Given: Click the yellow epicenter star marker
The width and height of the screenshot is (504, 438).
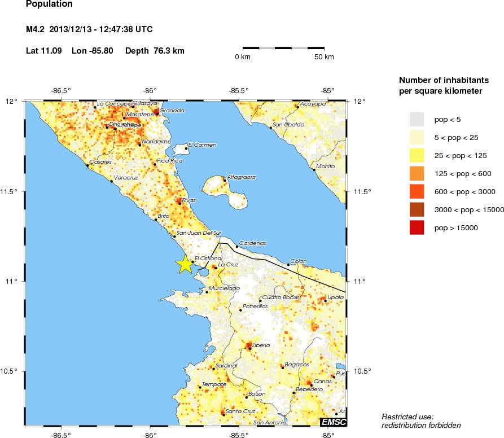Looking at the screenshot, I should 185,265.
